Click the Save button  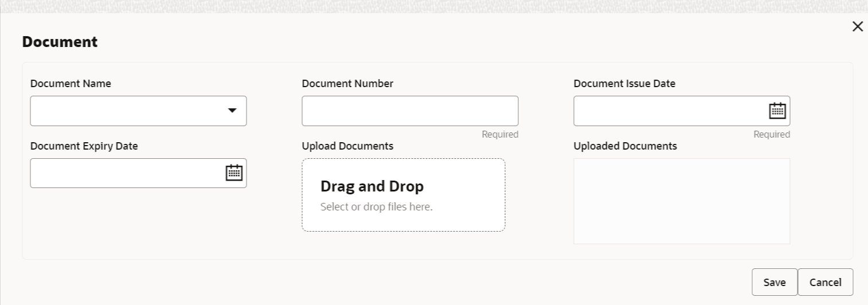coord(774,282)
